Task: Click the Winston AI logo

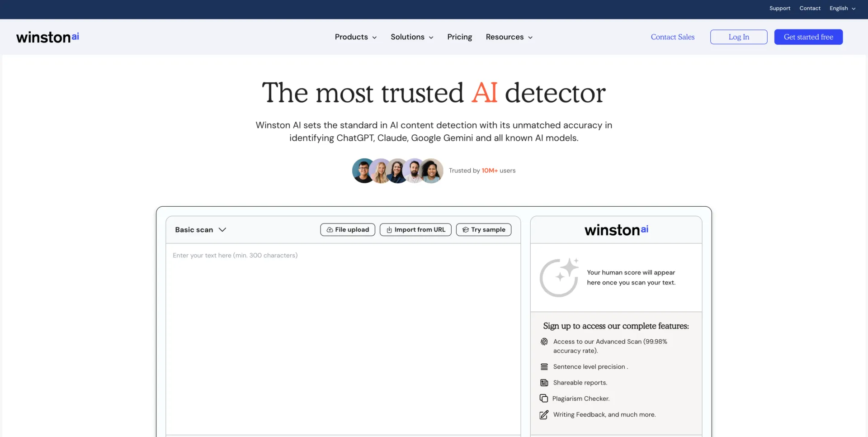Action: click(47, 37)
